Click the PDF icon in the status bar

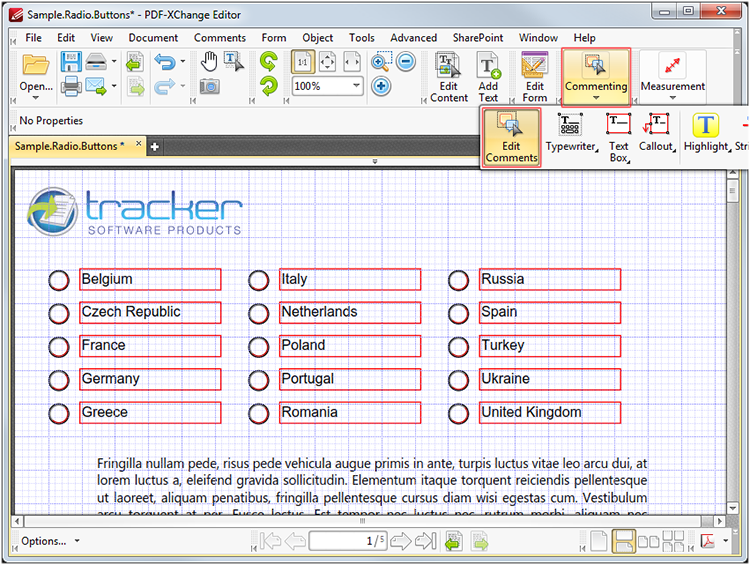tap(707, 541)
